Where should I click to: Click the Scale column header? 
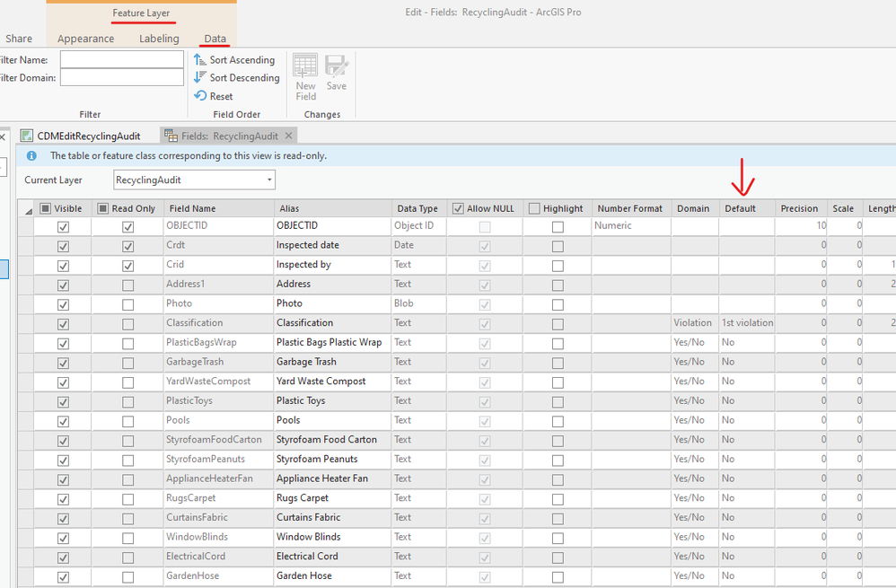pos(845,208)
